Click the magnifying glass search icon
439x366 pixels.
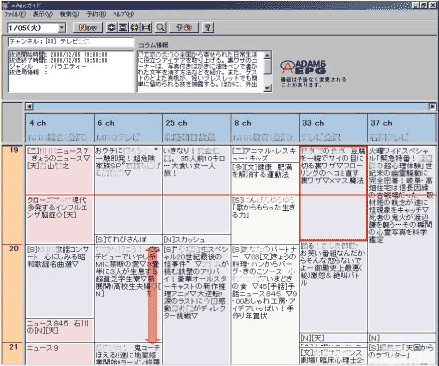pyautogui.click(x=160, y=27)
